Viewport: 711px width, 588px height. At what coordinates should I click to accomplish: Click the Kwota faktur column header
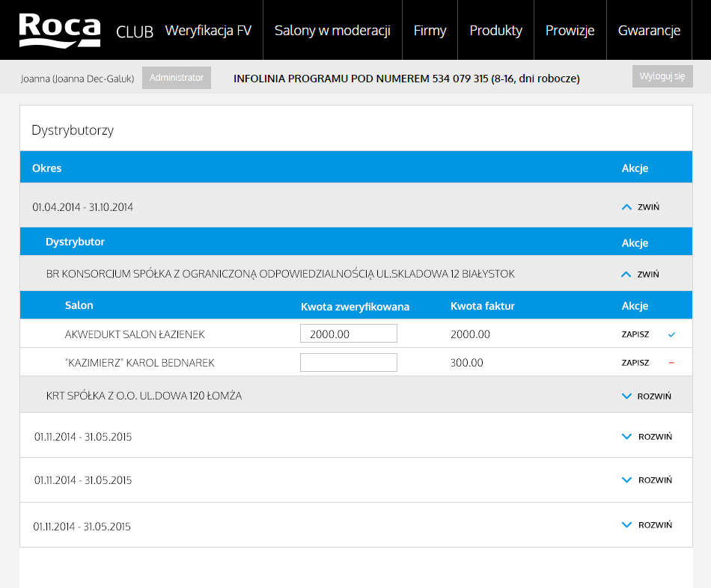point(483,306)
